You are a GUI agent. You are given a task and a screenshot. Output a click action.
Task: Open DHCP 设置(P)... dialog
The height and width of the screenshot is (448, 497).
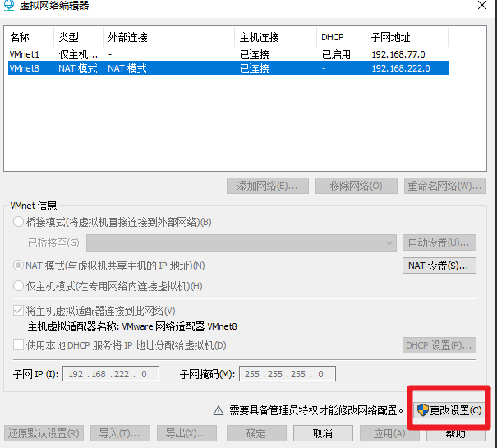point(439,345)
